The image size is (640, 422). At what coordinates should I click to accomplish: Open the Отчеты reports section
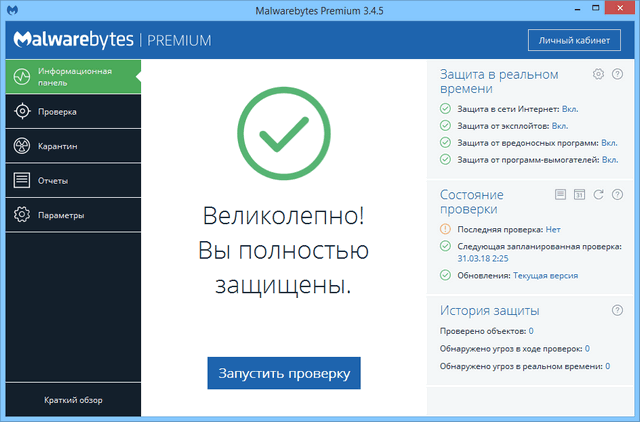(73, 180)
